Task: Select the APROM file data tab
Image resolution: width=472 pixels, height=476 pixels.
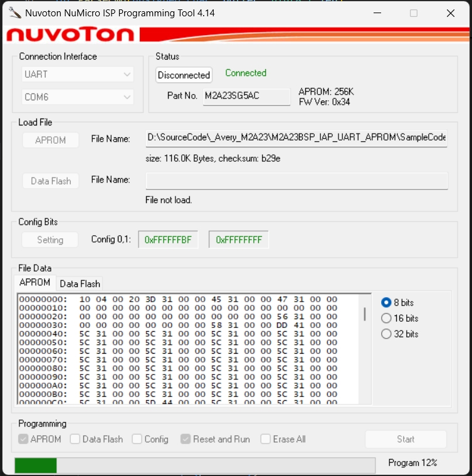Action: (x=35, y=283)
